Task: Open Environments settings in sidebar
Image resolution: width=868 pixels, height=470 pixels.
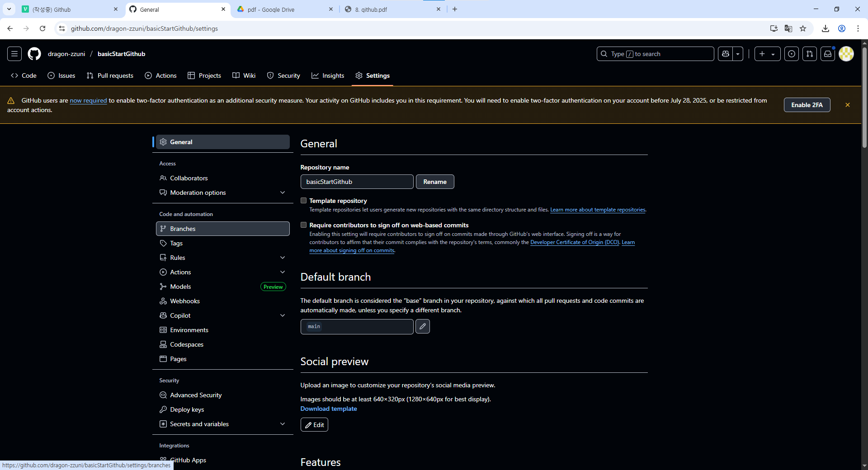Action: (223, 330)
